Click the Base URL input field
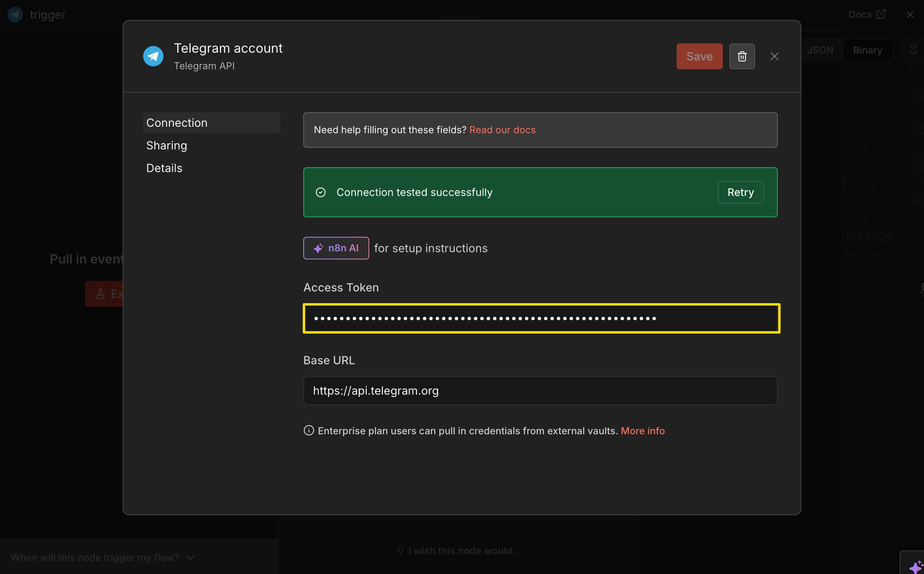This screenshot has height=574, width=924. tap(540, 390)
